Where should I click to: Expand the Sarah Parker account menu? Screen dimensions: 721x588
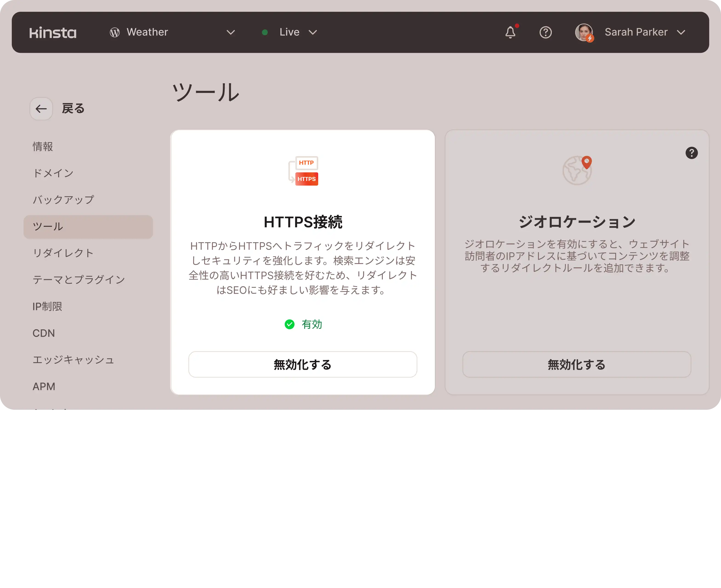[x=681, y=33]
